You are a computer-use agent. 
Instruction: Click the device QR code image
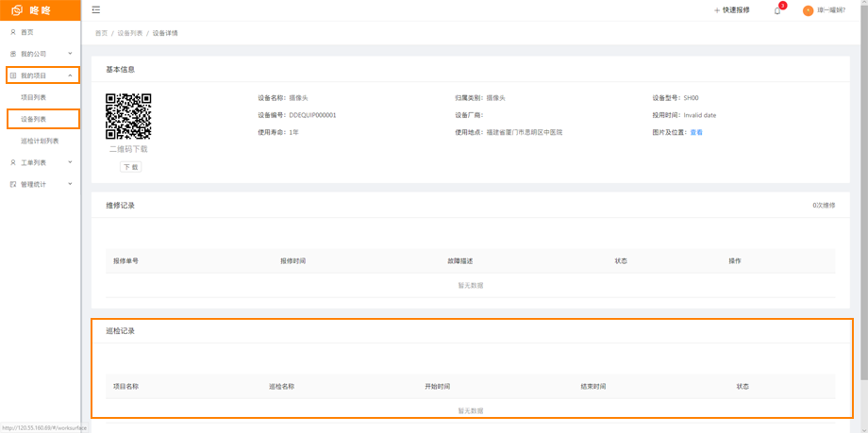coord(128,116)
